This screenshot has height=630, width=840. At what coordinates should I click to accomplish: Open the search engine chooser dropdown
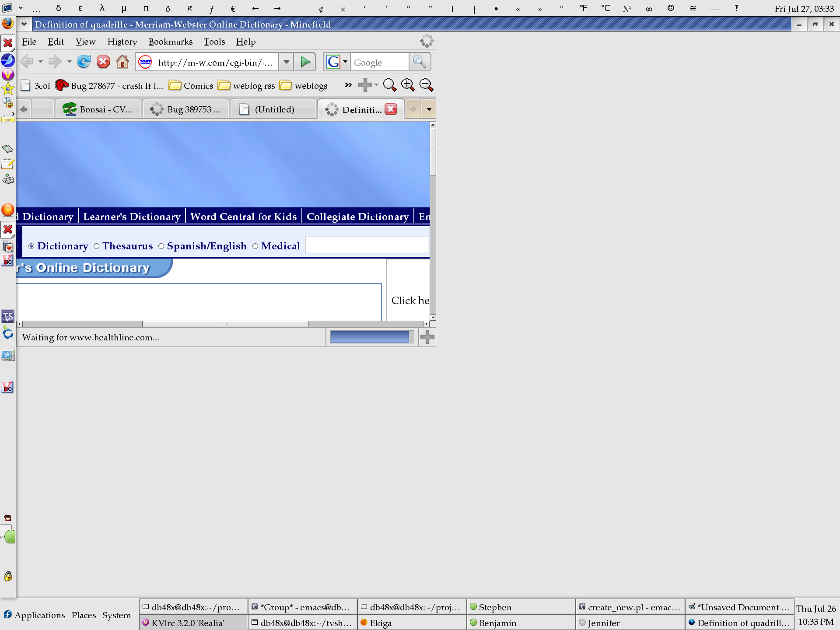(345, 62)
